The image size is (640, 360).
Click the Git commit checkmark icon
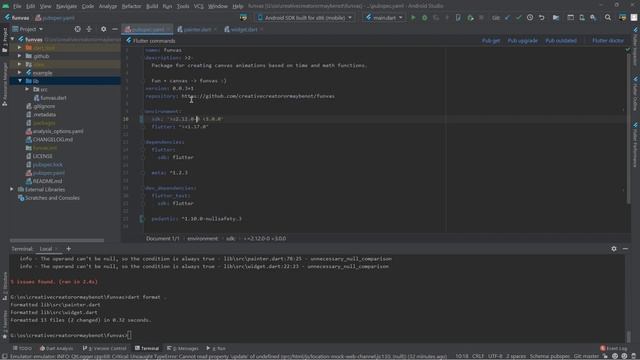(x=518, y=18)
